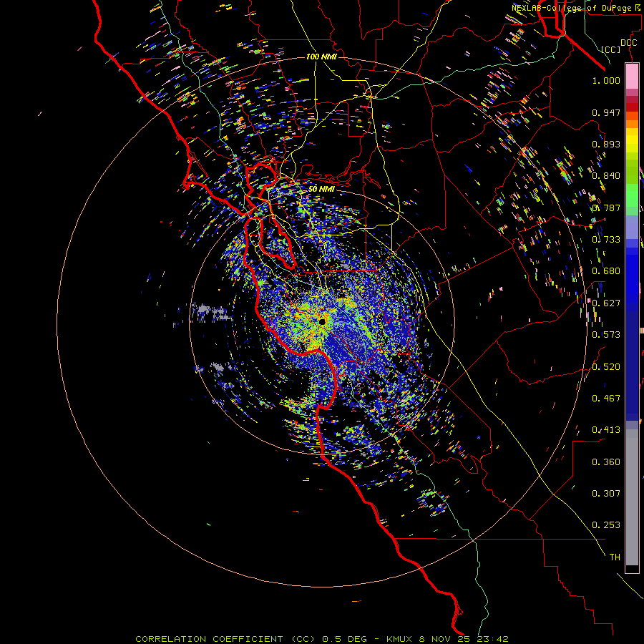Click the "DCC" label above the color scale
The height and width of the screenshot is (644, 644).
628,43
